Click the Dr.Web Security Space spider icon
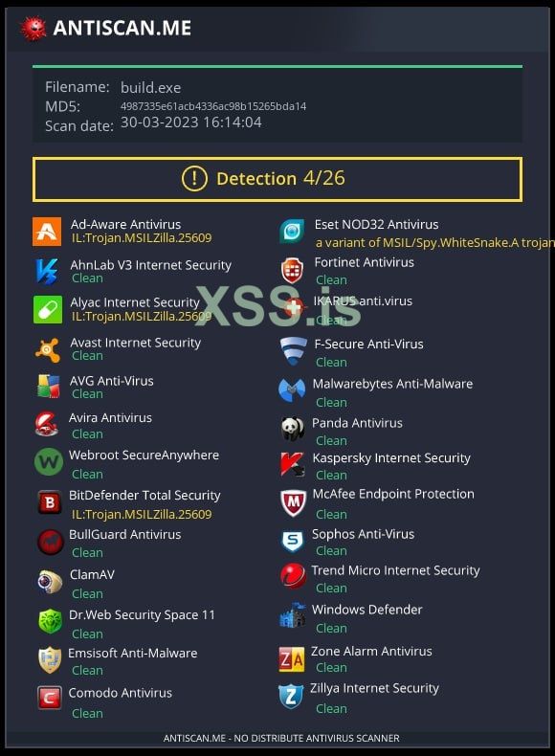 click(x=50, y=621)
